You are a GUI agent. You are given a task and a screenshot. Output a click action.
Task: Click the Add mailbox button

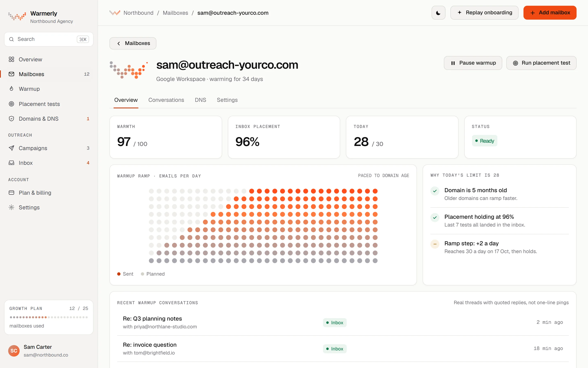[x=550, y=13]
